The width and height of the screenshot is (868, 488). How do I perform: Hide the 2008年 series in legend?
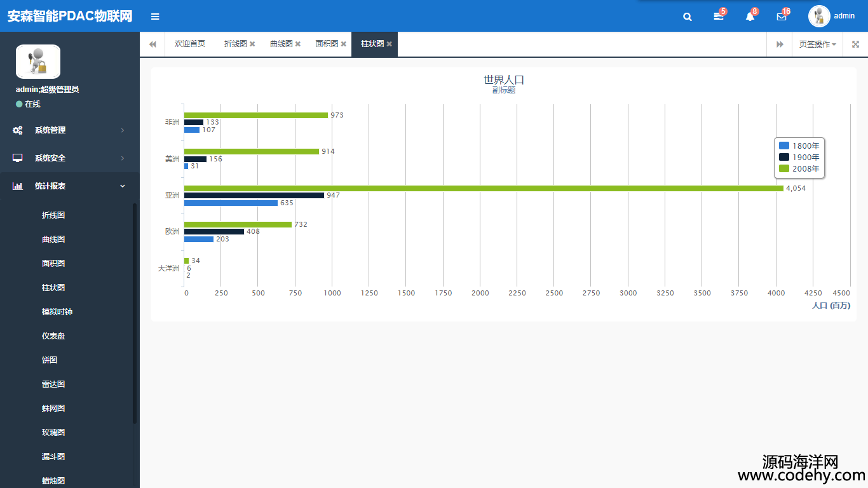click(799, 168)
